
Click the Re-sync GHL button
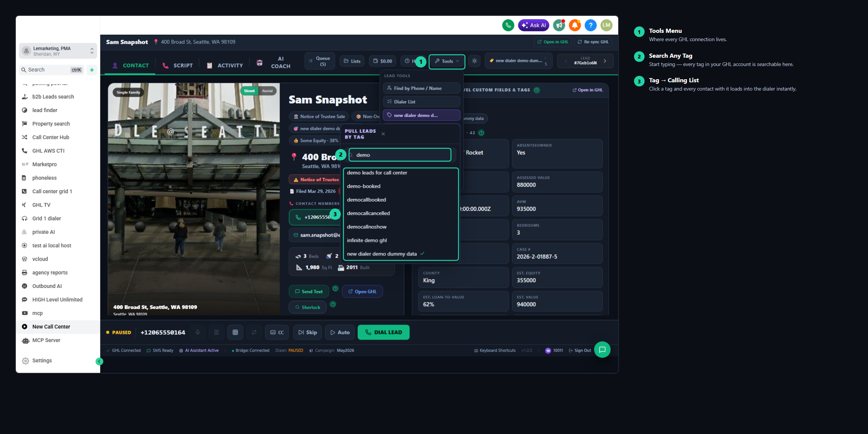pyautogui.click(x=593, y=42)
